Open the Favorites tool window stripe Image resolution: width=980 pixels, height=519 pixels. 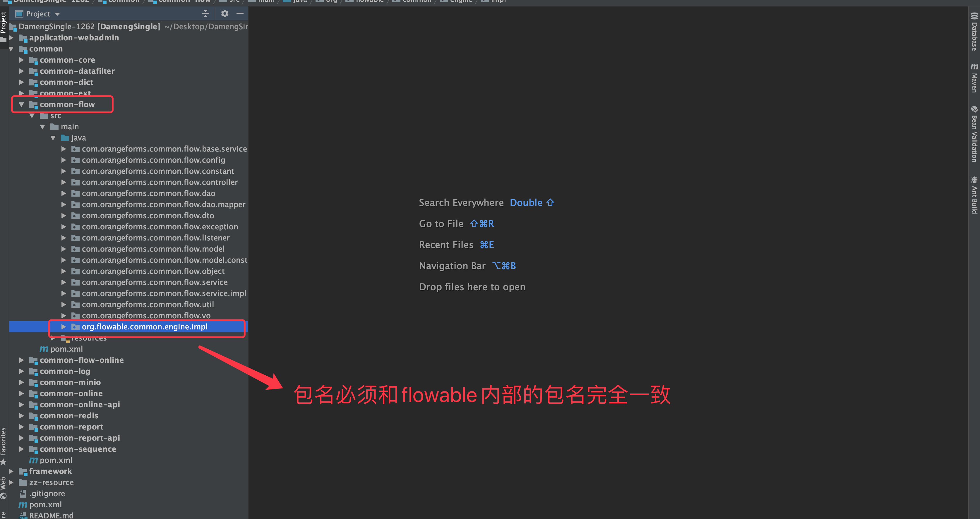4,443
